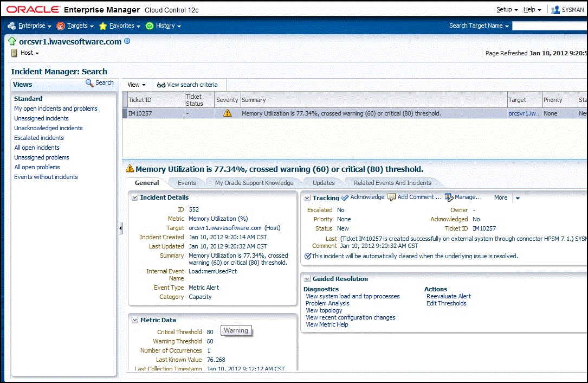Screen dimensions: 588x383
Task: Click the Summary column header
Action: pyautogui.click(x=374, y=100)
